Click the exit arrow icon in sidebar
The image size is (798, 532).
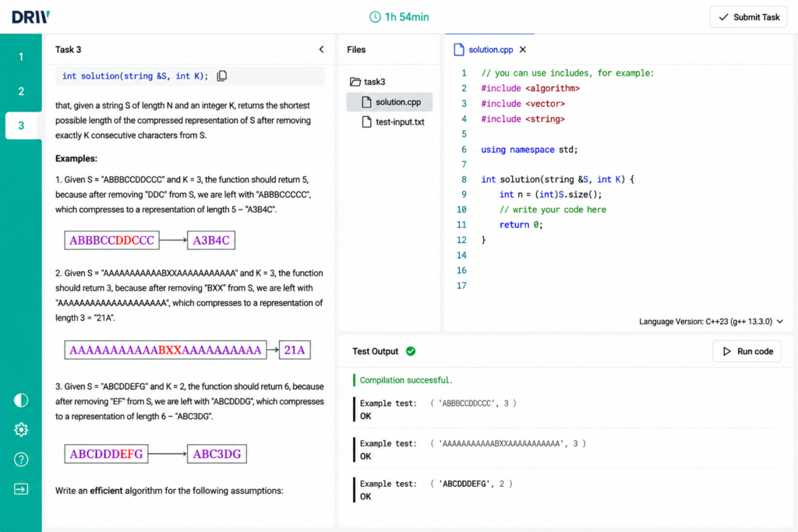[21, 489]
